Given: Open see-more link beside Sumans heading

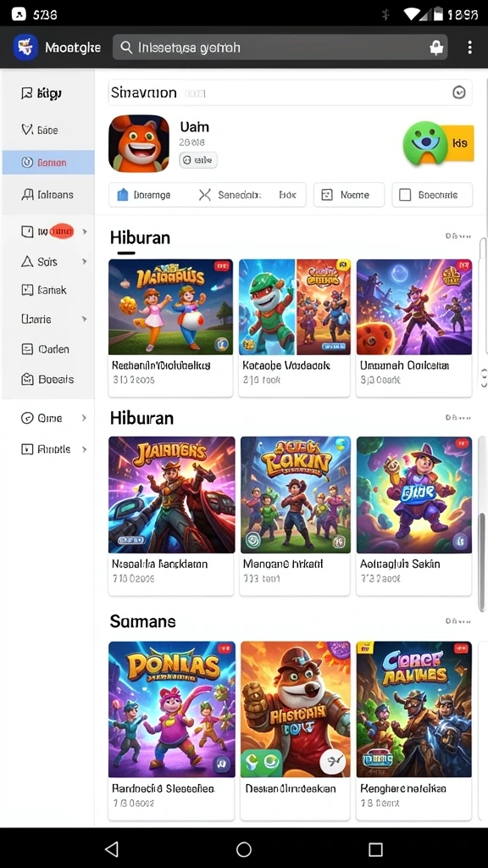Looking at the screenshot, I should point(458,621).
